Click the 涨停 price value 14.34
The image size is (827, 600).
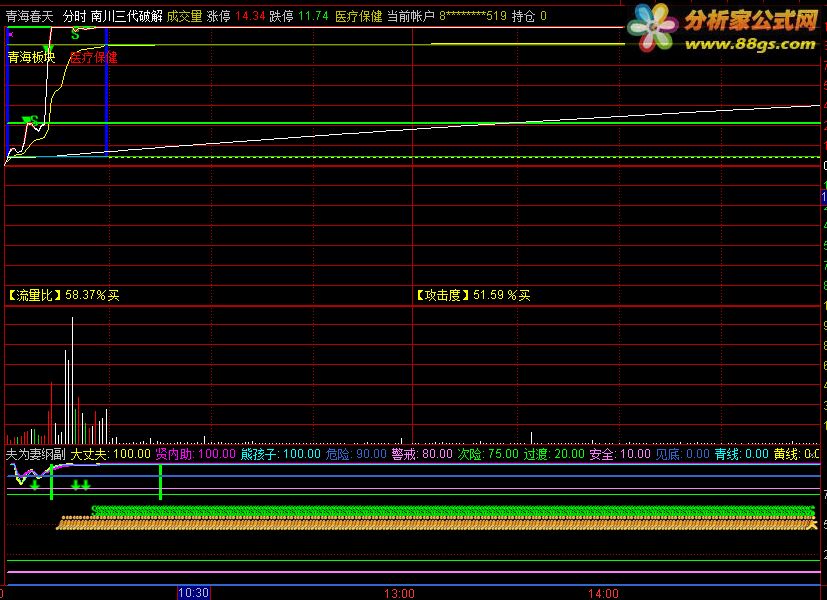[250, 16]
